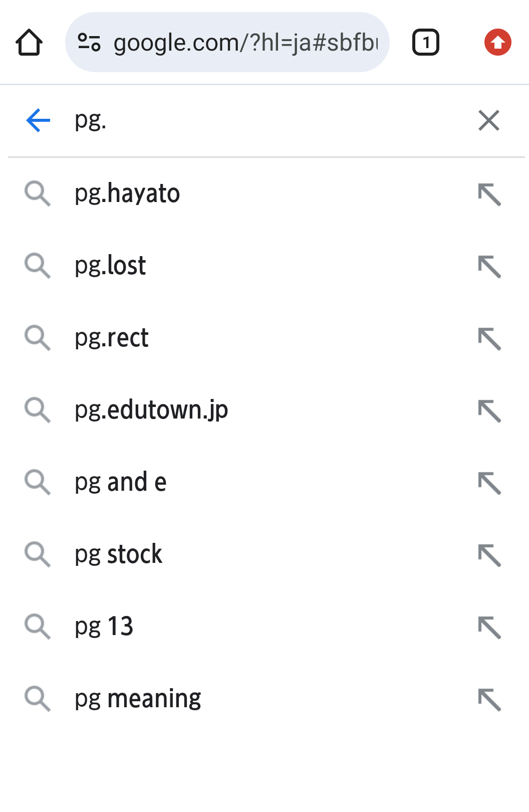Viewport: 529px width, 812px height.
Task: Tap the browser home icon
Action: click(29, 43)
